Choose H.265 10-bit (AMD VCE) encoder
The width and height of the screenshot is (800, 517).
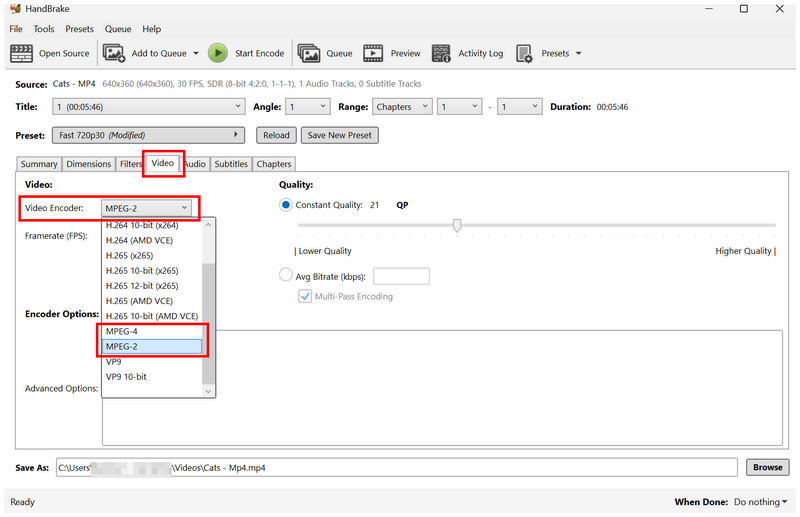point(153,316)
